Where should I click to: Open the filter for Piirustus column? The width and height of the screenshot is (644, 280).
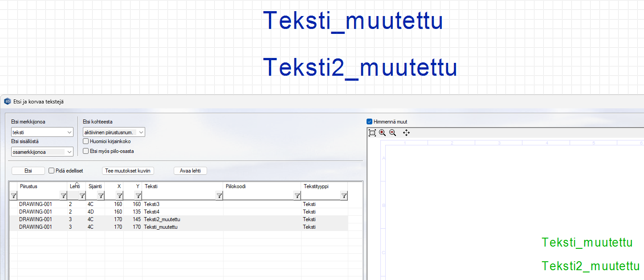64,196
